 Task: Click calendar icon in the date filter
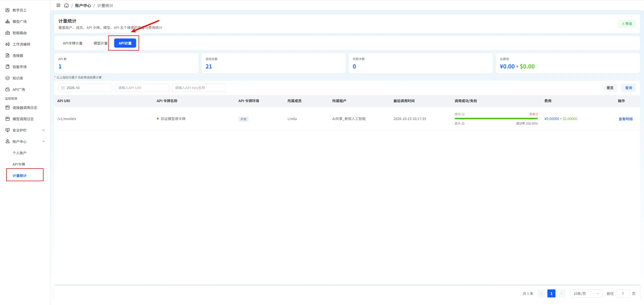(63, 88)
